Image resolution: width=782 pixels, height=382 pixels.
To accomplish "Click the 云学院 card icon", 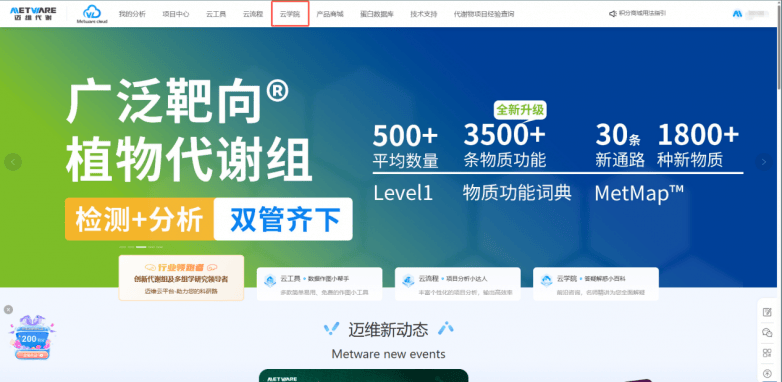I will [x=546, y=281].
